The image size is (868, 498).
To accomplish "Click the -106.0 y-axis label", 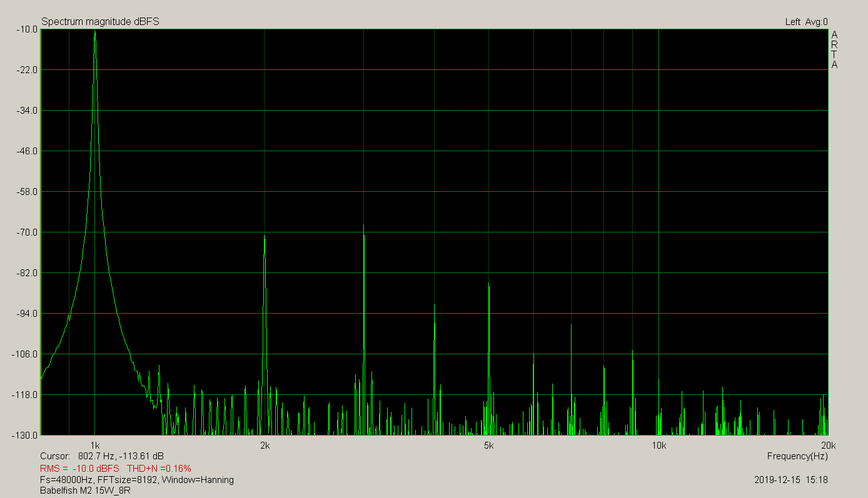I will point(24,354).
